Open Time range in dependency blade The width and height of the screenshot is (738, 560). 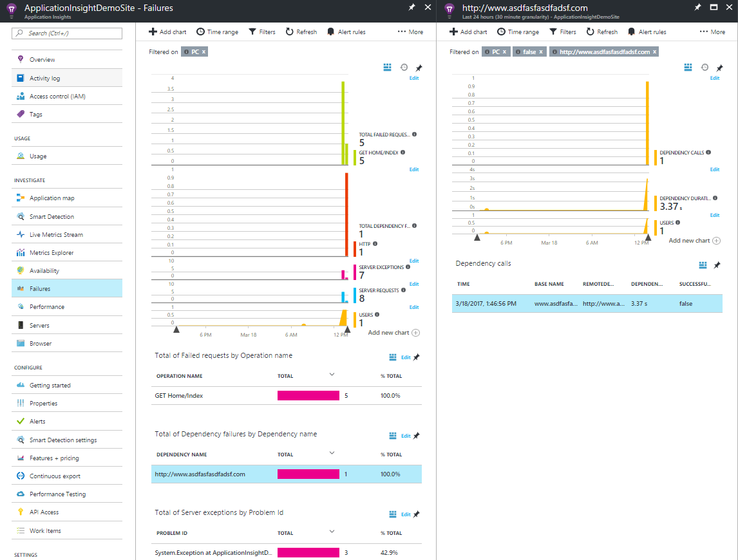pos(518,32)
